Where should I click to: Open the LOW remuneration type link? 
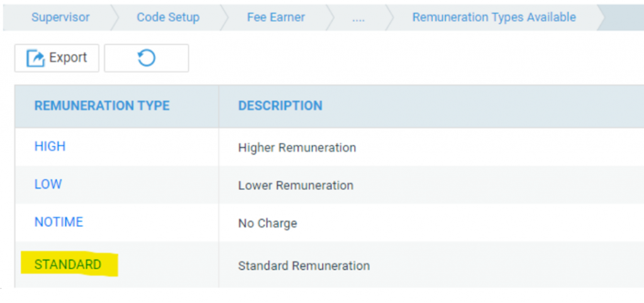point(48,184)
